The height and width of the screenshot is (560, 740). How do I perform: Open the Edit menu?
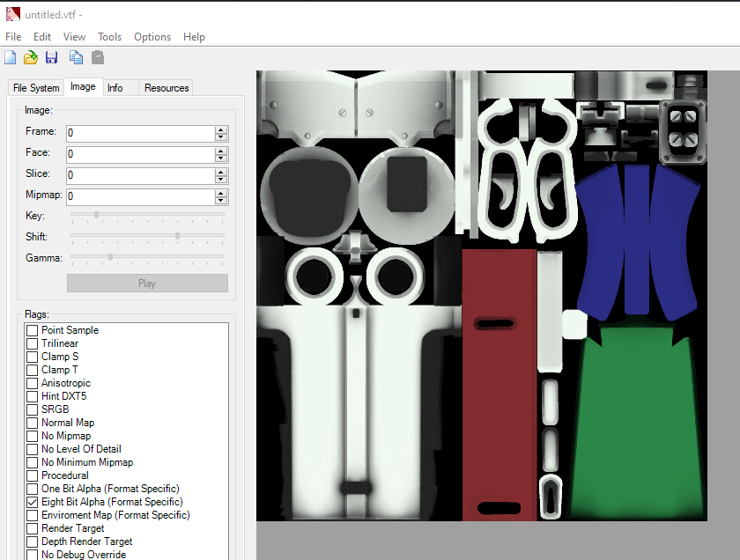(x=42, y=37)
